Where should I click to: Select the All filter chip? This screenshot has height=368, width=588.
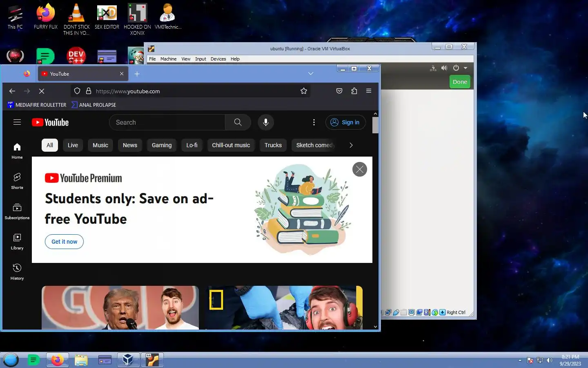[x=50, y=145]
